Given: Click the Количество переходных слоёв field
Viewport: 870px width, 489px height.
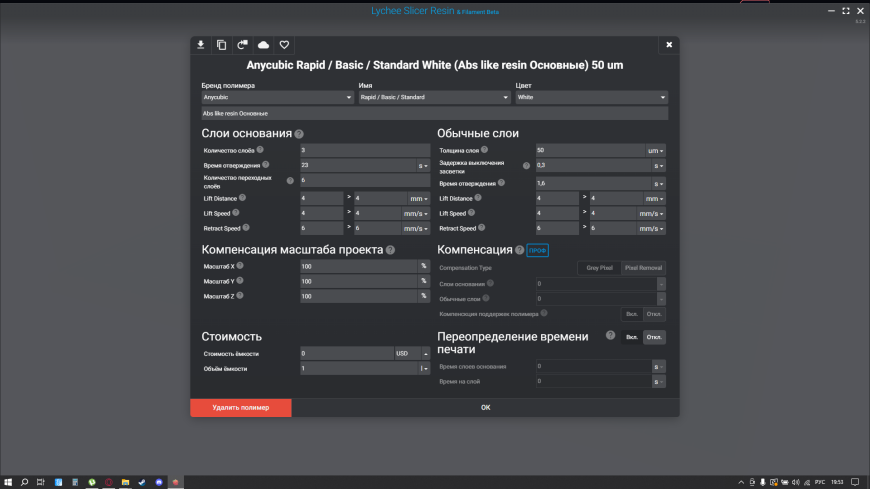Looking at the screenshot, I should [x=365, y=180].
